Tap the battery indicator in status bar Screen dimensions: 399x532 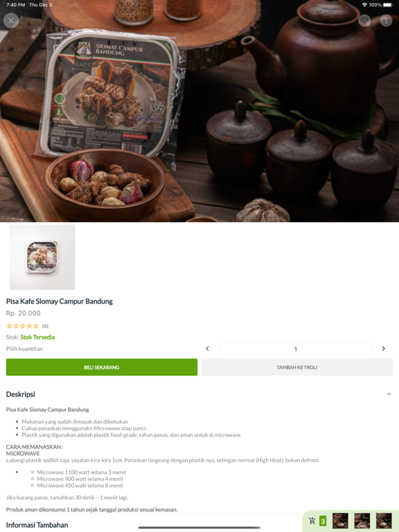(387, 5)
